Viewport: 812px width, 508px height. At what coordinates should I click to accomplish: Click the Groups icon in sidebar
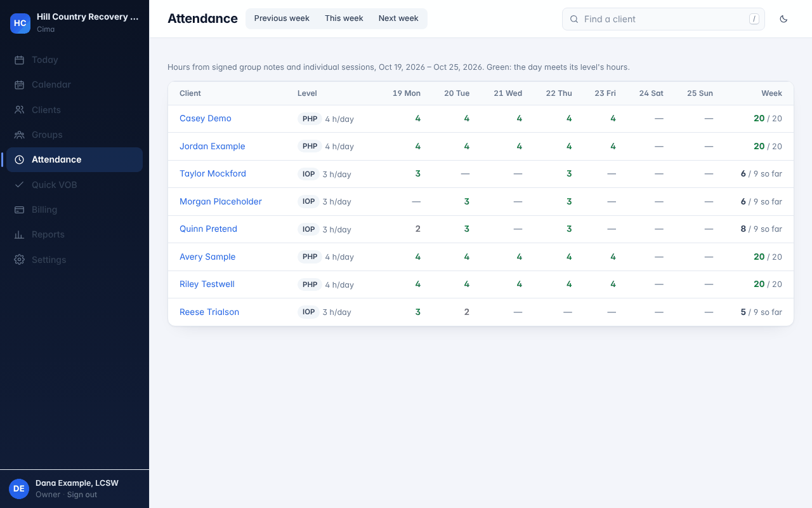point(19,135)
